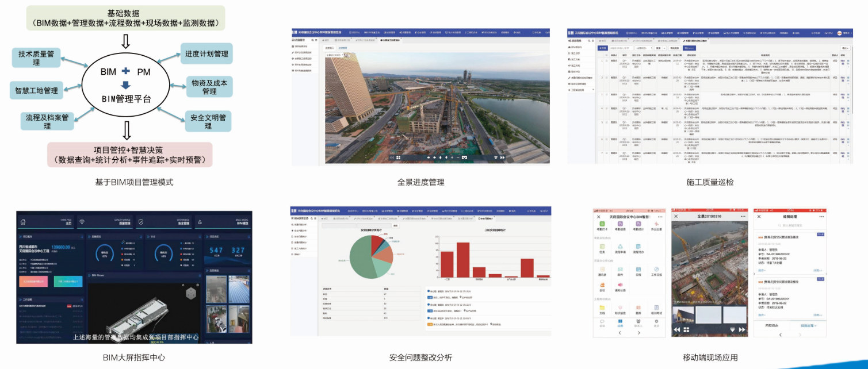
Task: Click the 327 count in dashboard
Action: [238, 250]
